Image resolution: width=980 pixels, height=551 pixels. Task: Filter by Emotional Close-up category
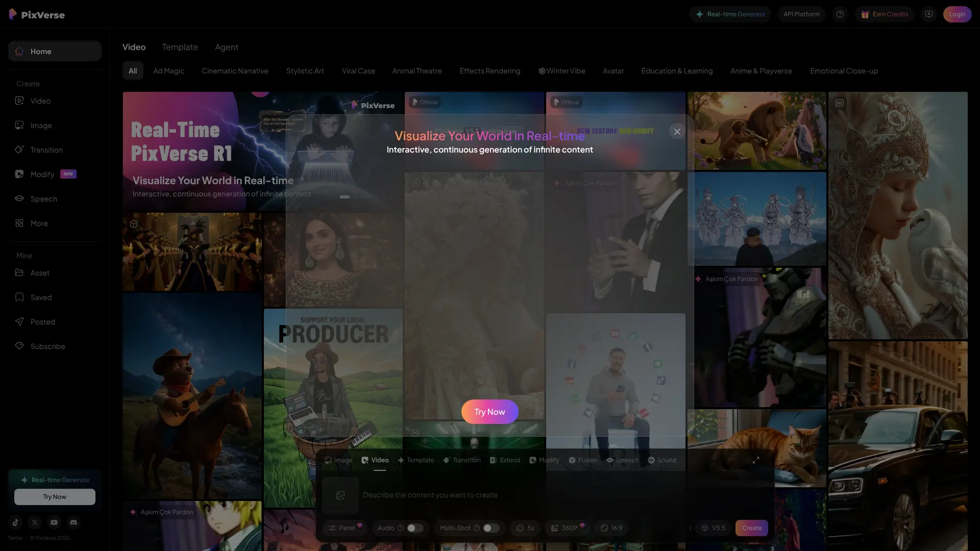844,71
